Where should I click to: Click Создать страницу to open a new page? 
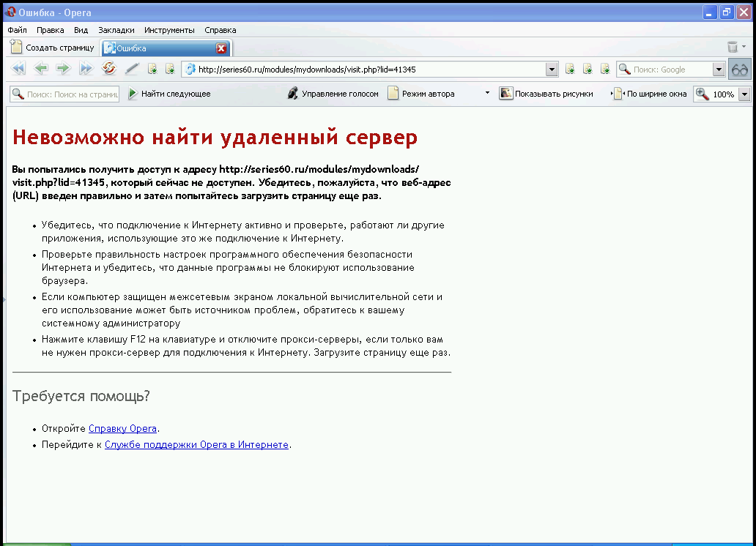coord(52,48)
